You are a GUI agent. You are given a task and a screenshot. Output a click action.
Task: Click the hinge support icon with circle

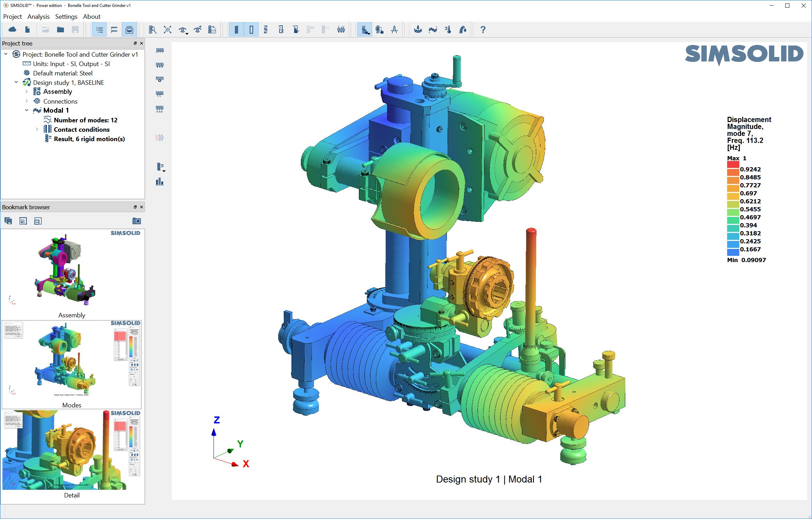pyautogui.click(x=160, y=79)
